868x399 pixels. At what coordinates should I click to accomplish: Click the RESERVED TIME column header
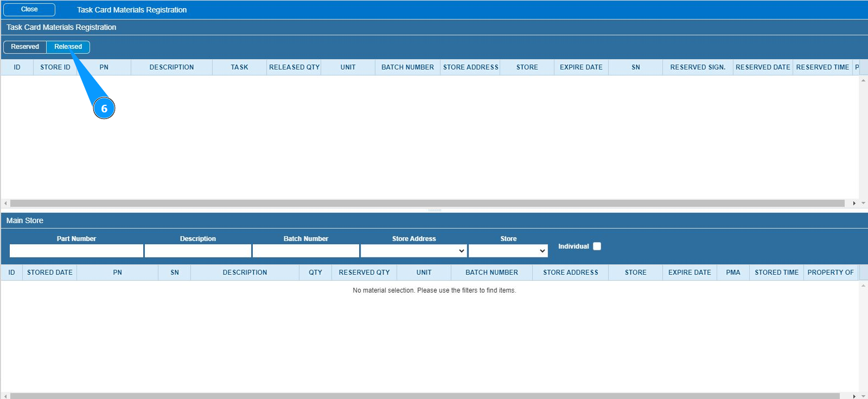point(823,67)
